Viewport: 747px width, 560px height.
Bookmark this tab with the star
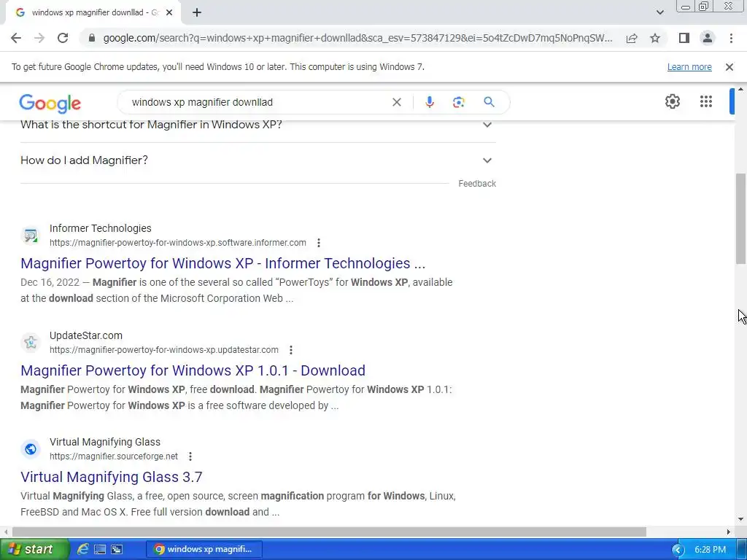tap(655, 38)
